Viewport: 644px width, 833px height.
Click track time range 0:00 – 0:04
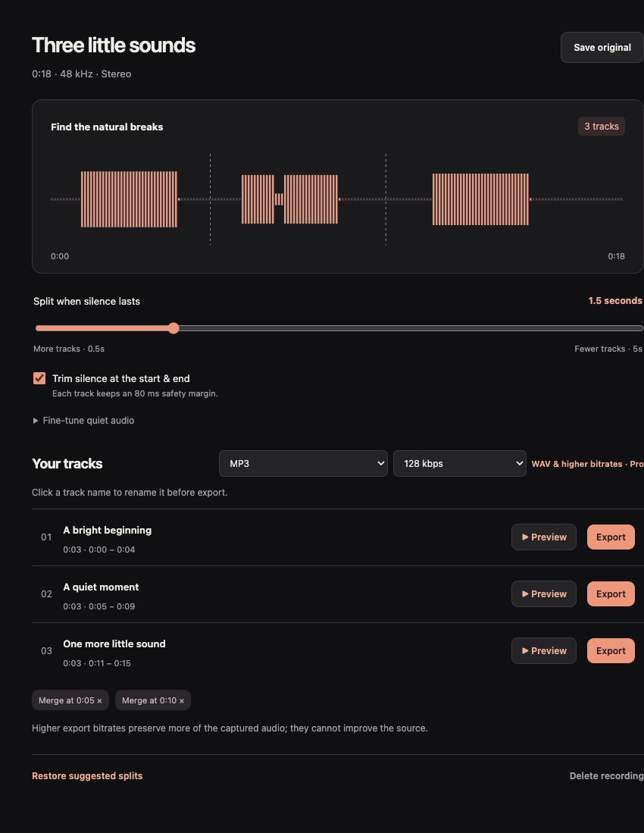(x=111, y=550)
